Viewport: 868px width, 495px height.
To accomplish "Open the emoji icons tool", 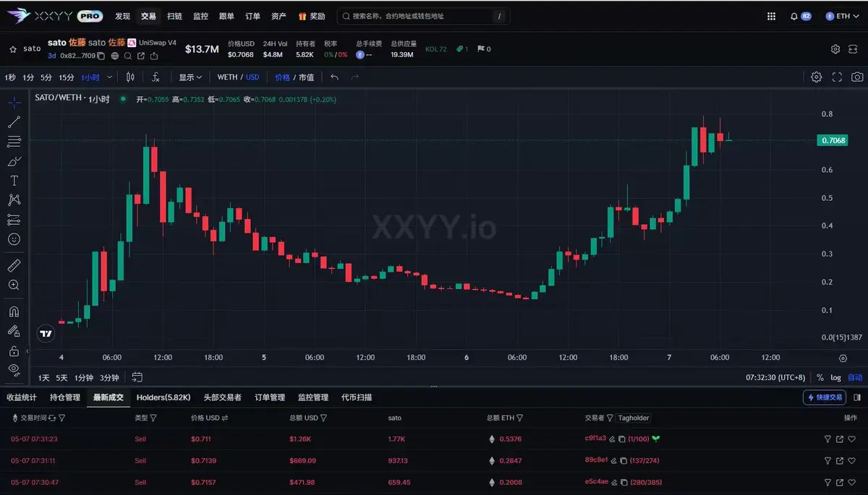I will [x=14, y=238].
